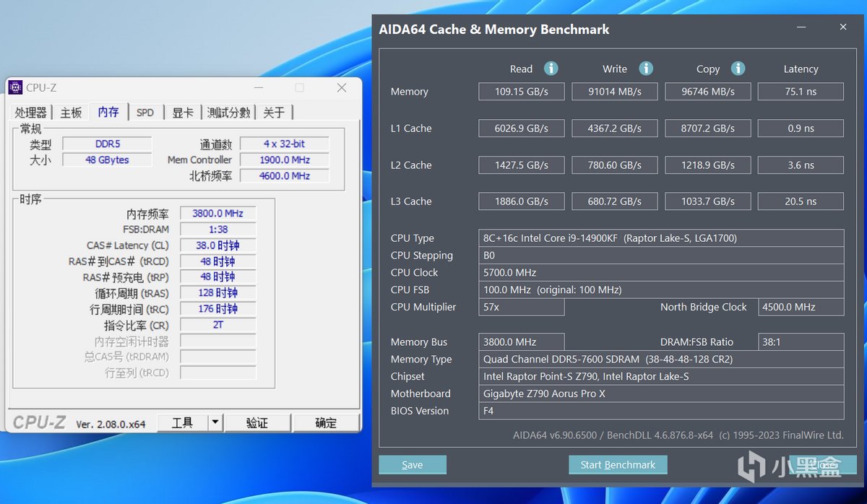Click the DDR5 type value in CPU-Z
Image resolution: width=867 pixels, height=504 pixels.
[107, 144]
